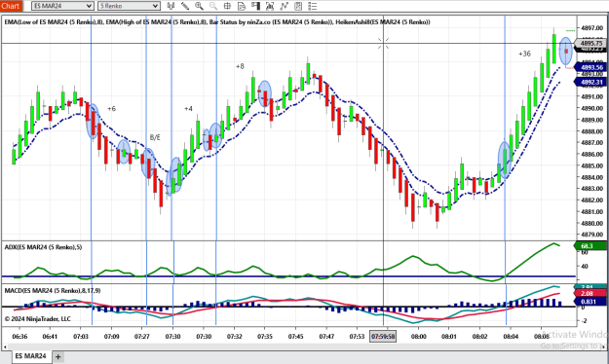The width and height of the screenshot is (609, 364).
Task: Open the data series icon
Action: (x=270, y=6)
